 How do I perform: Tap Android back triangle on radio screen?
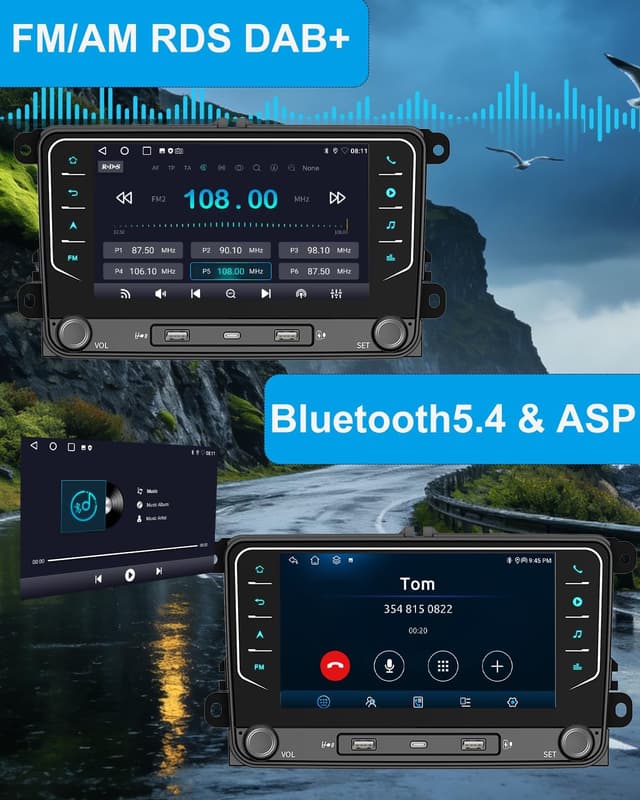click(102, 151)
